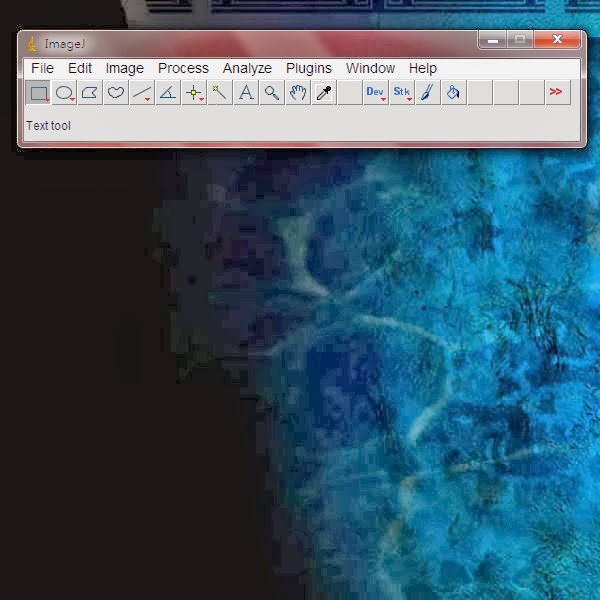Screen dimensions: 600x600
Task: Open the Edit menu
Action: [80, 68]
